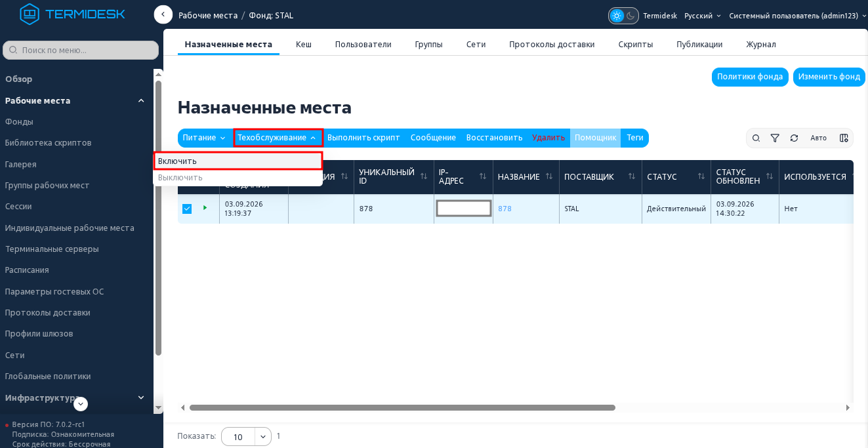Click the Изменить фонд button
Viewport: 868px width, 448px height.
pyautogui.click(x=829, y=77)
